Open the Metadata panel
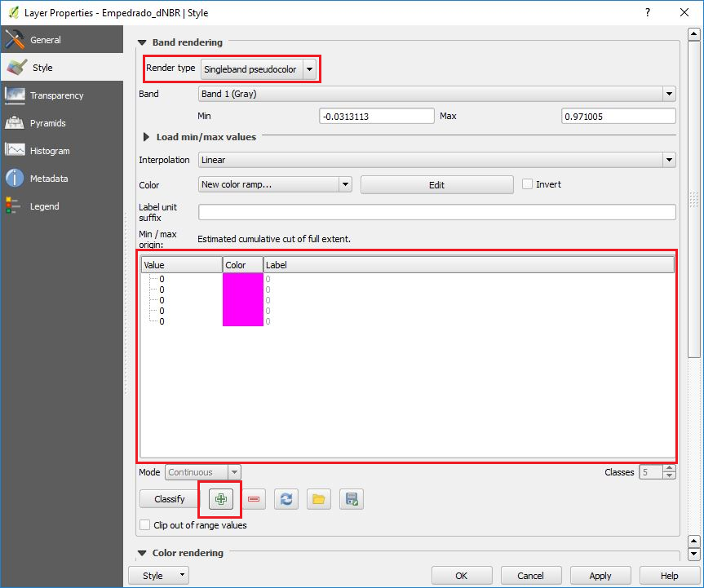The height and width of the screenshot is (588, 704). [49, 179]
